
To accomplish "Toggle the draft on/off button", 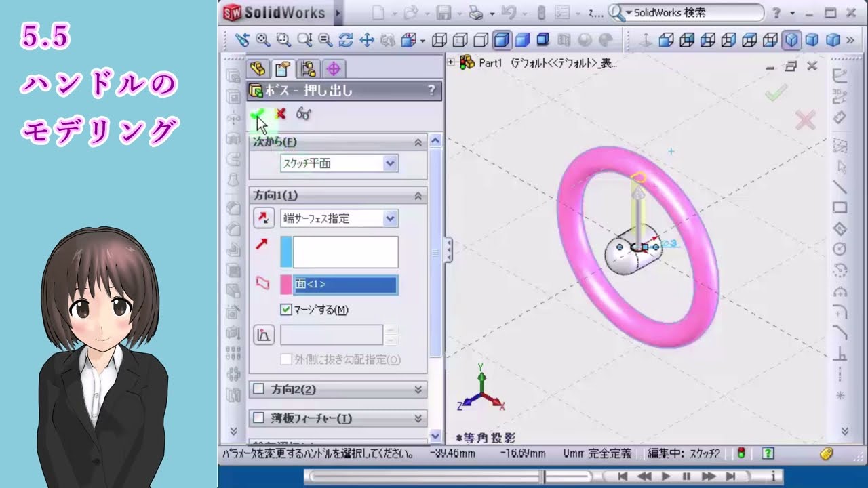I will click(263, 335).
